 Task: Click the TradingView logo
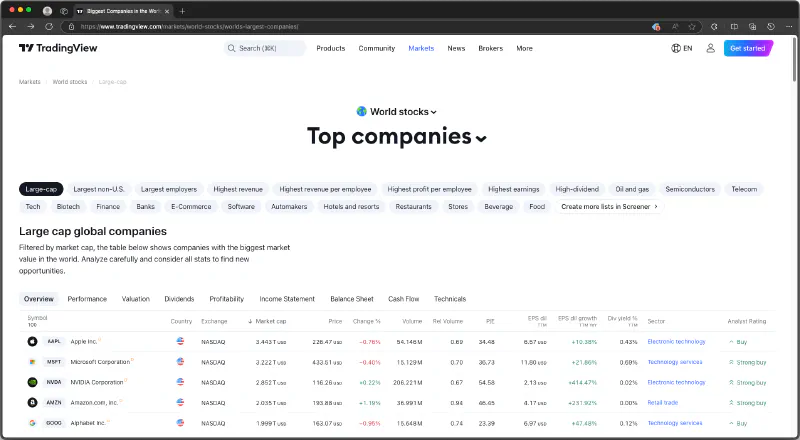(58, 48)
